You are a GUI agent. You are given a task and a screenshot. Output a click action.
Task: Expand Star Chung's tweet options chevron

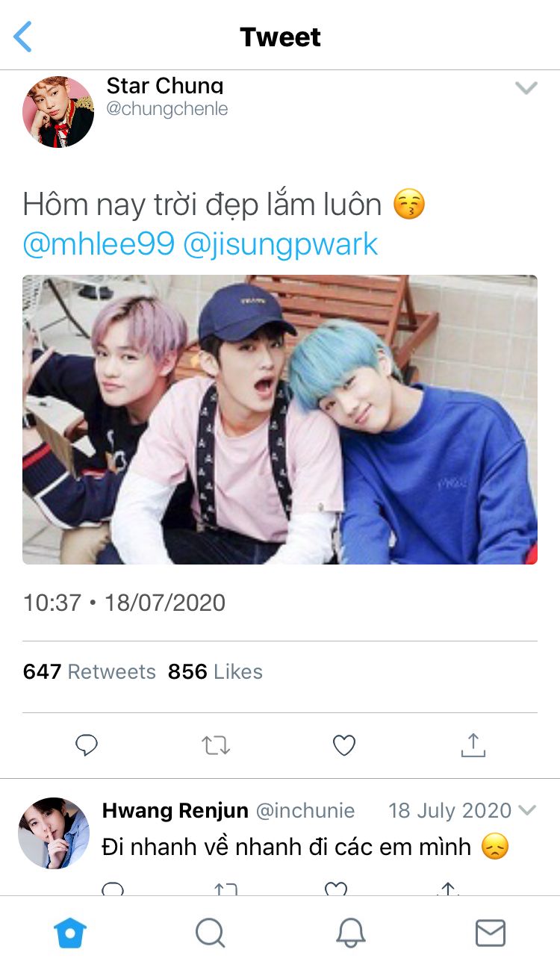pyautogui.click(x=526, y=88)
